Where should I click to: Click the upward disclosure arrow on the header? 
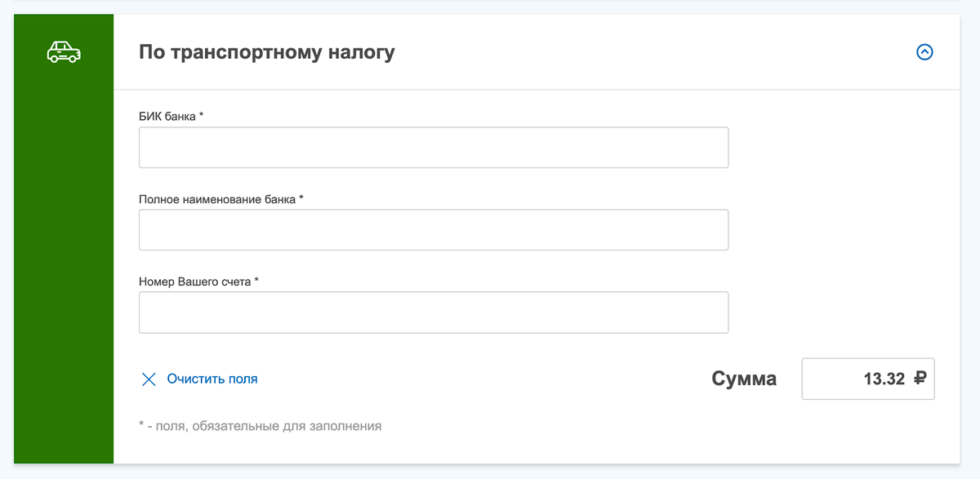[924, 51]
